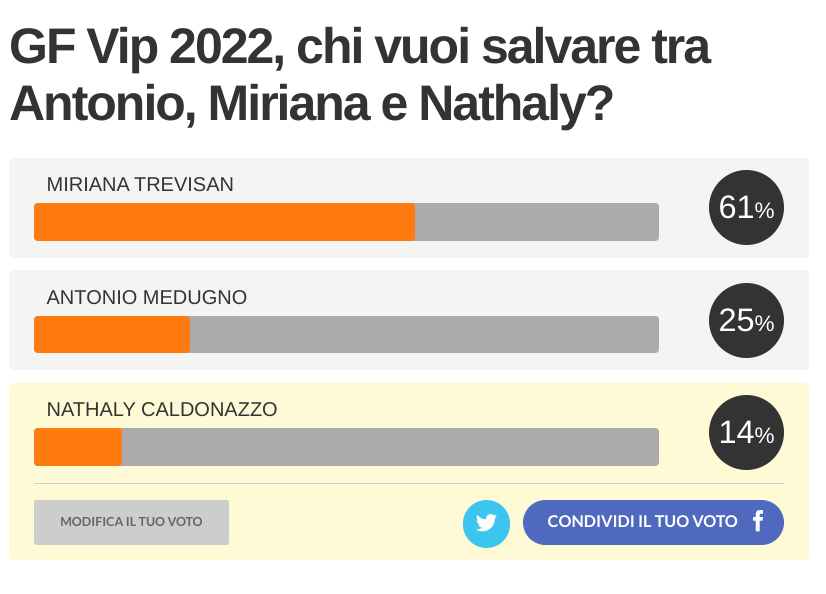Click the GF Vip 2022 poll heading
Viewport: 826px width, 594px height.
tap(360, 75)
